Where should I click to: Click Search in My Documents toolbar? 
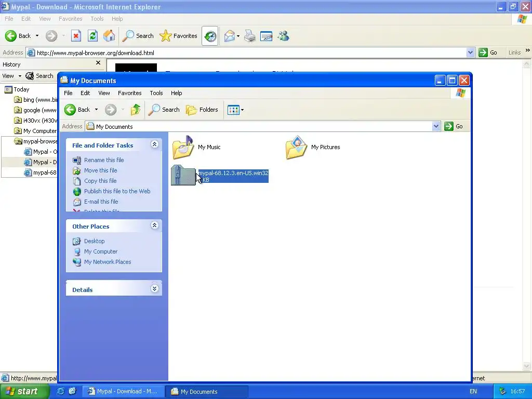[x=164, y=110]
